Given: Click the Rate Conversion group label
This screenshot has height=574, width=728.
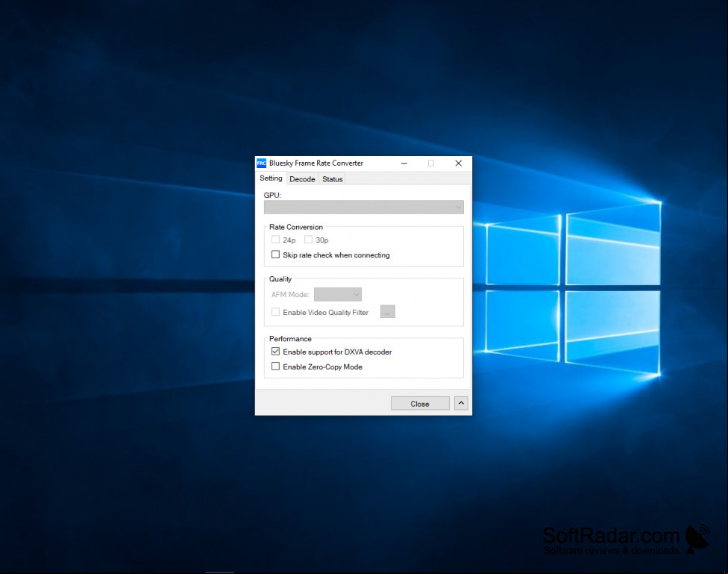Looking at the screenshot, I should click(x=295, y=227).
